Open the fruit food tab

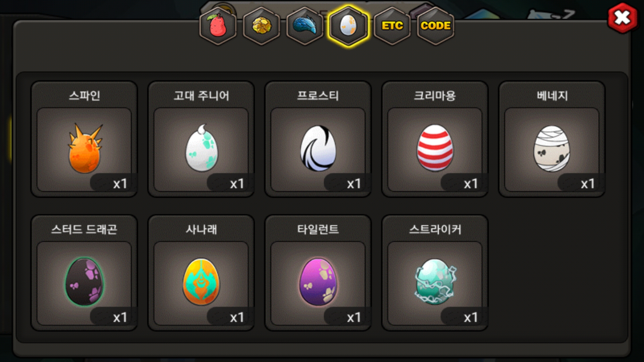point(218,26)
